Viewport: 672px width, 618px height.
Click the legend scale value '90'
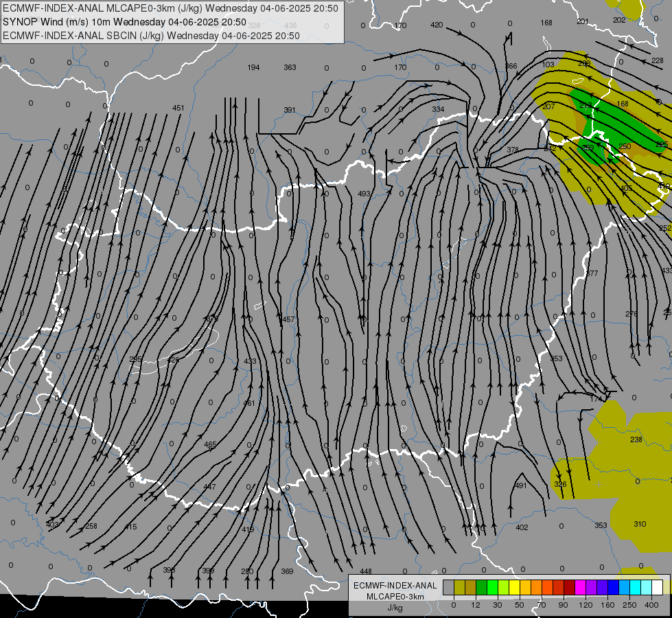[x=563, y=605]
